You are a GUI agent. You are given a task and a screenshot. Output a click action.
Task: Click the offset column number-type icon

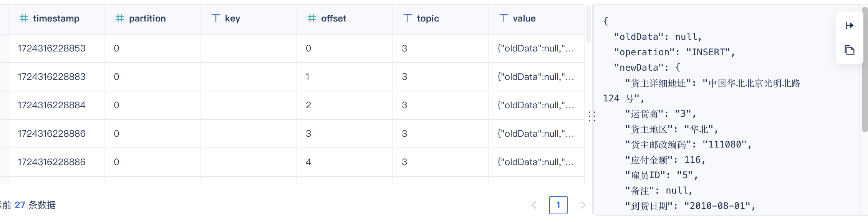pyautogui.click(x=312, y=18)
